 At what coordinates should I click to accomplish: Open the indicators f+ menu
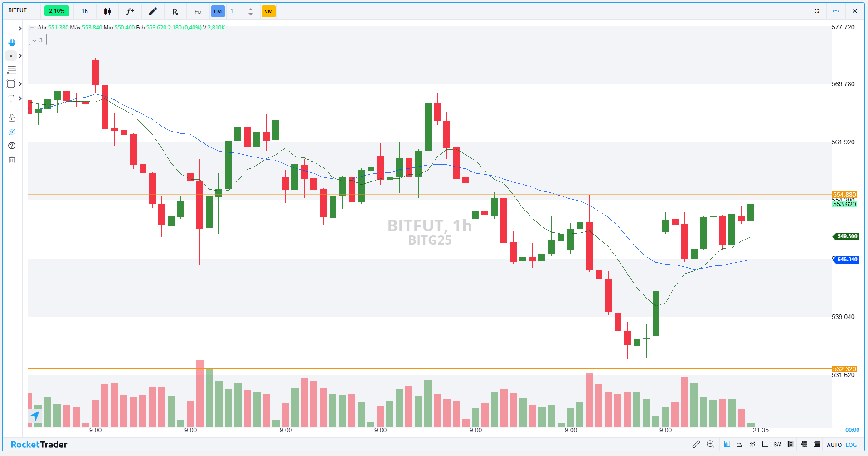click(x=130, y=11)
